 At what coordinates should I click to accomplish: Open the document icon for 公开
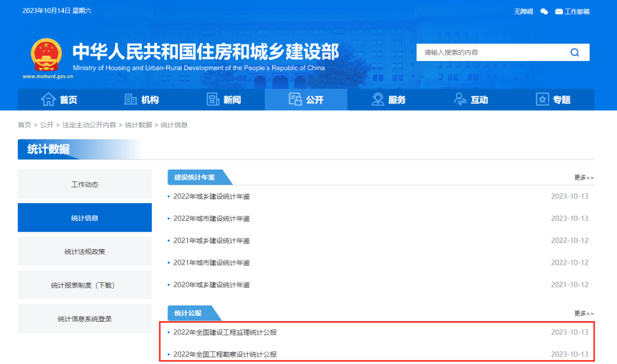coord(295,99)
